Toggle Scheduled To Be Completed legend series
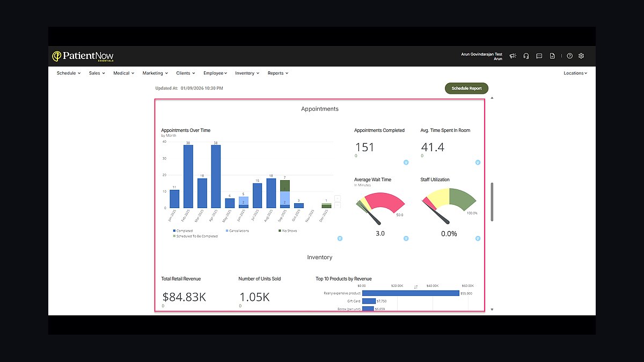 [x=195, y=236]
